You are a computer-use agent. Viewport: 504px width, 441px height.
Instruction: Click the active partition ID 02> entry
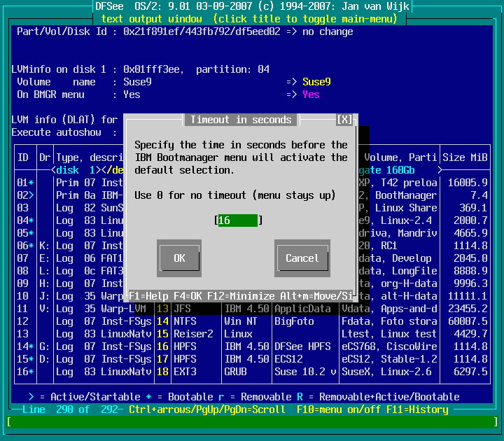click(x=25, y=195)
